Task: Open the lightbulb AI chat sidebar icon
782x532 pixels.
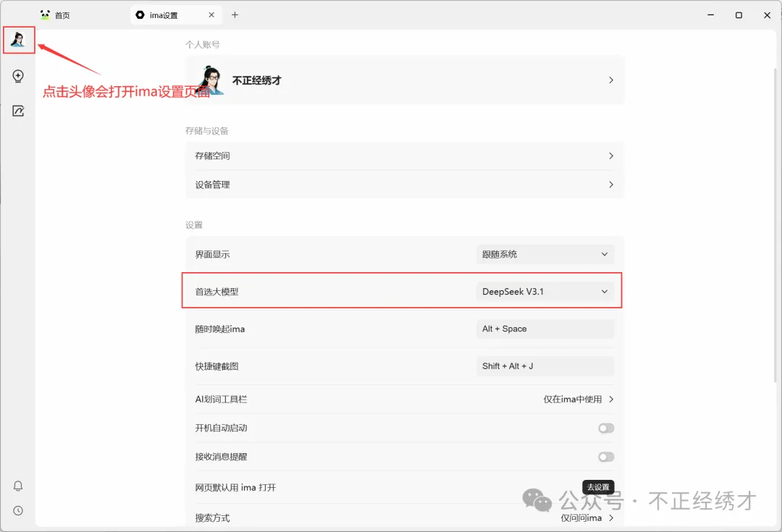Action: pos(18,76)
